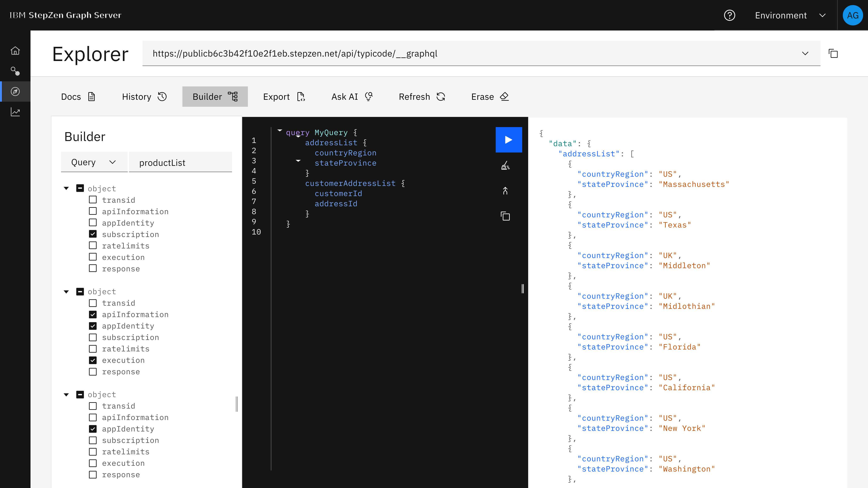The image size is (868, 488).
Task: Collapse the third object tree node
Action: (66, 394)
